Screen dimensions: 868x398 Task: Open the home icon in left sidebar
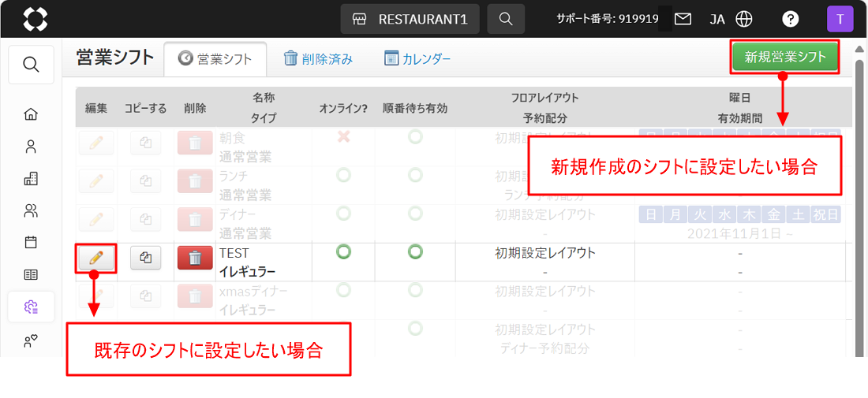31,114
